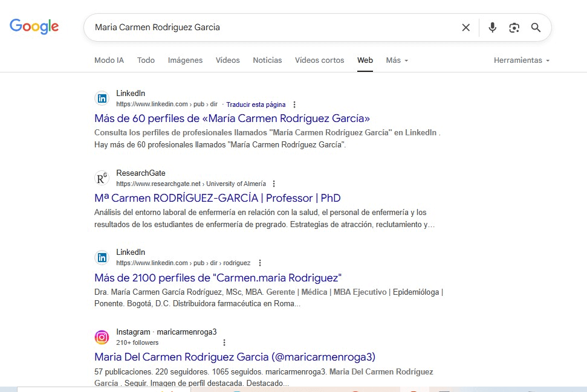The image size is (587, 392).
Task: Submit search with magnifying glass icon
Action: point(536,27)
